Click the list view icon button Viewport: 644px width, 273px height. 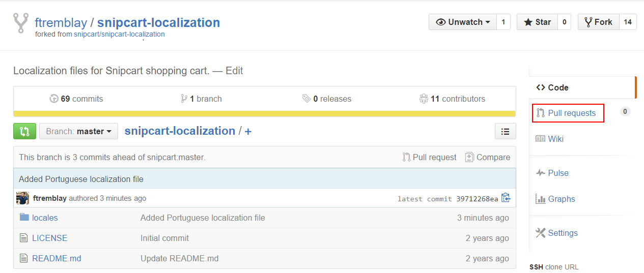(x=505, y=131)
